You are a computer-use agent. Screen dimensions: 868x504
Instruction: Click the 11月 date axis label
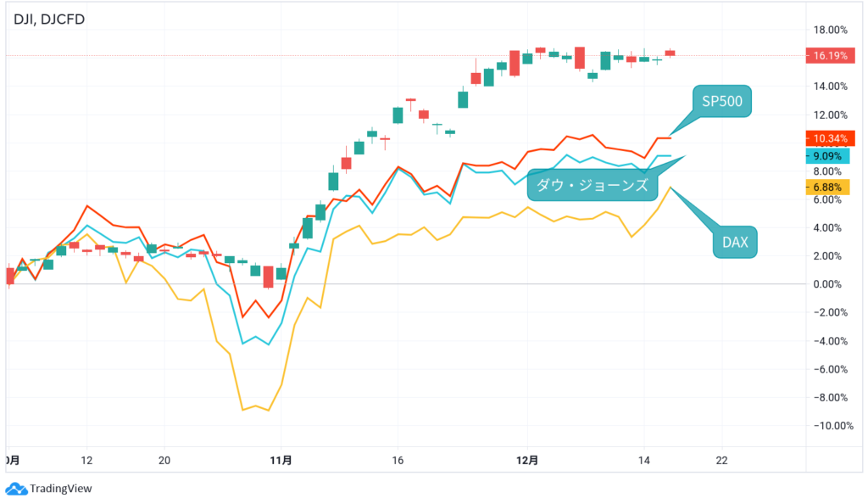pos(281,459)
